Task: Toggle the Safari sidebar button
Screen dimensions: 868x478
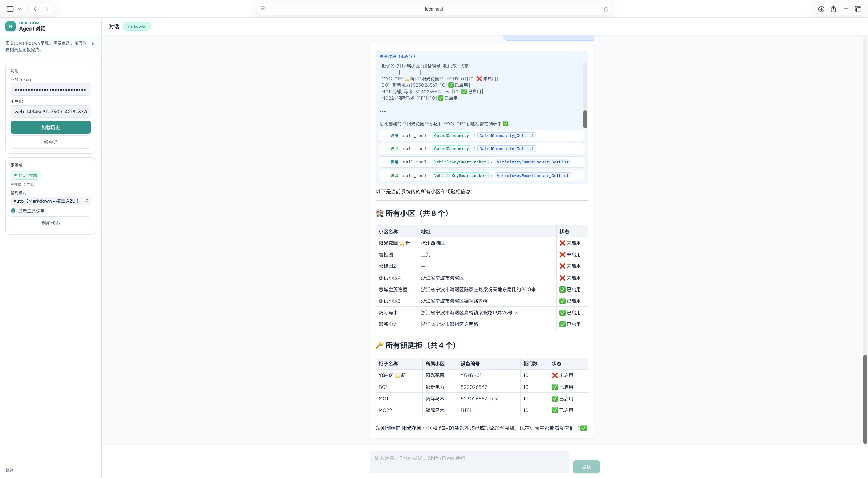Action: (10, 9)
